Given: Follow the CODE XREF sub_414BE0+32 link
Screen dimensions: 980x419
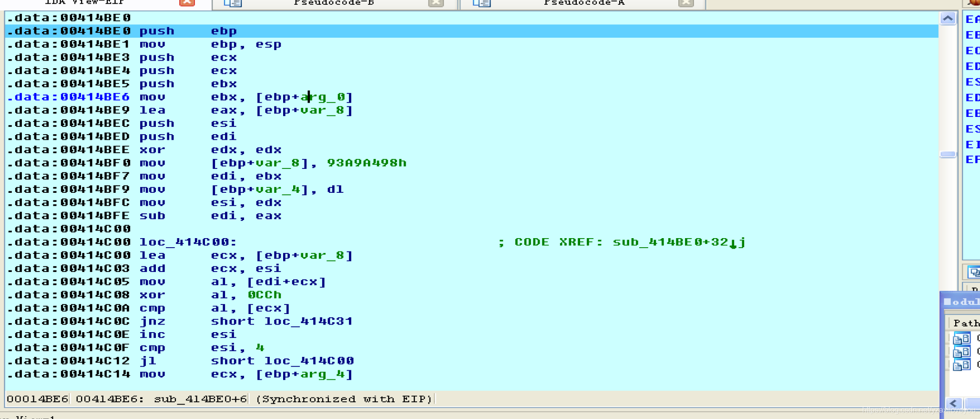Looking at the screenshot, I should (678, 242).
